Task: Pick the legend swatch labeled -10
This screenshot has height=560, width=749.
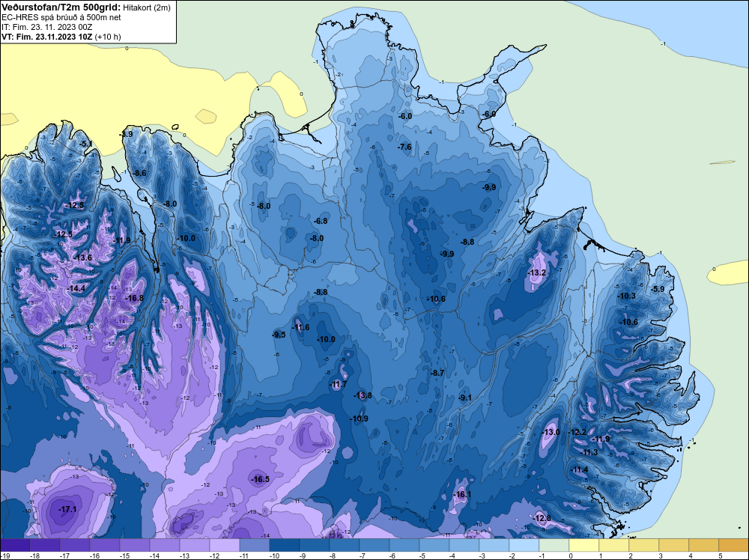Action: (x=284, y=545)
